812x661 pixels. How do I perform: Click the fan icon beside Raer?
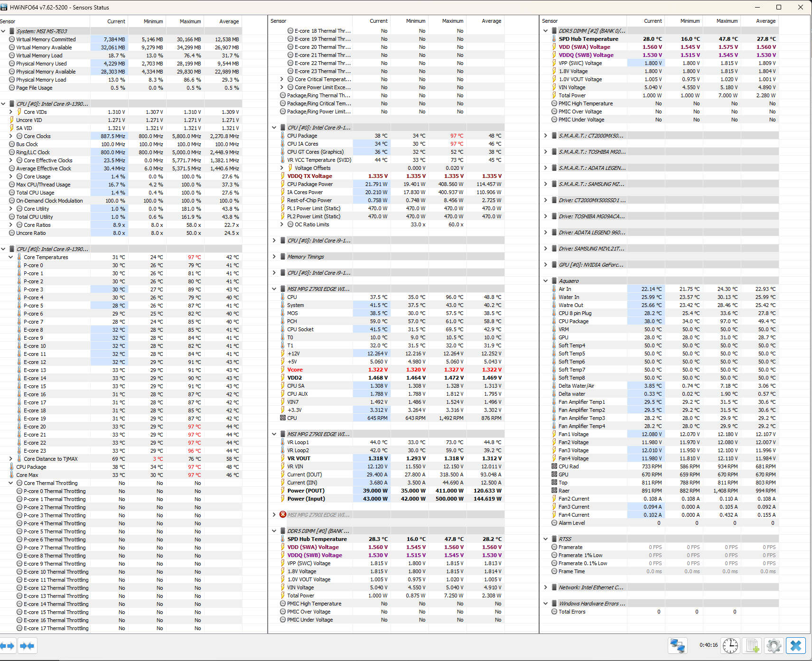[554, 491]
